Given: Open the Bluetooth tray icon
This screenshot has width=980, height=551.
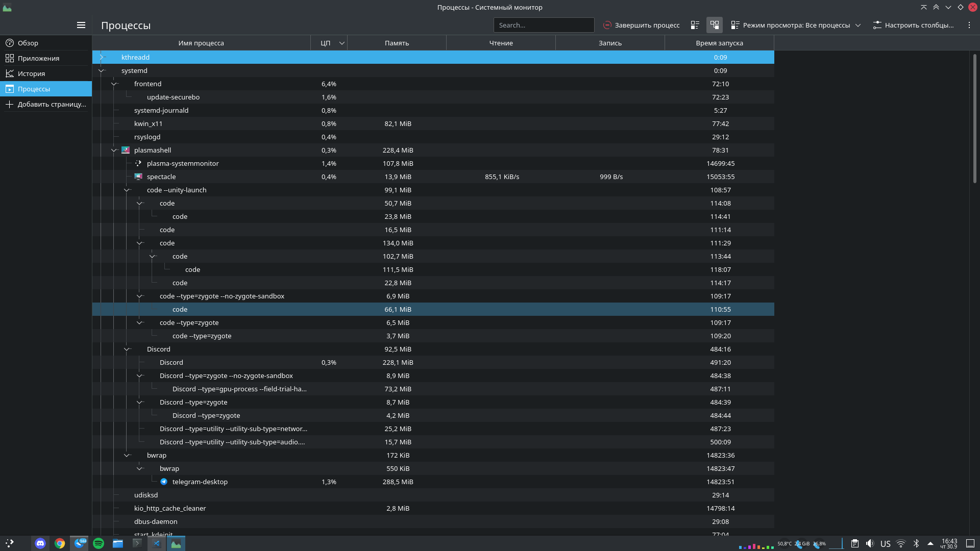Looking at the screenshot, I should click(x=916, y=543).
